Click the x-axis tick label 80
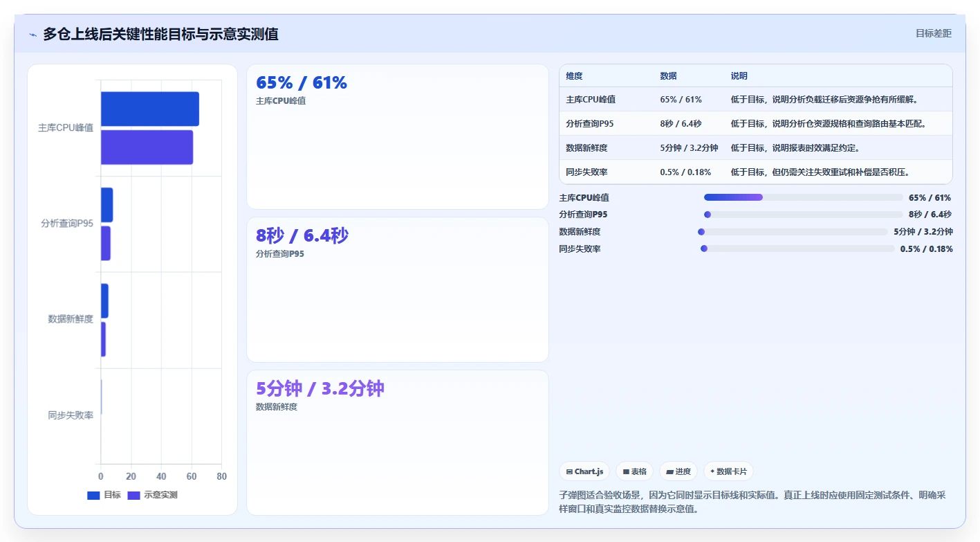This screenshot has height=542, width=980. click(221, 476)
